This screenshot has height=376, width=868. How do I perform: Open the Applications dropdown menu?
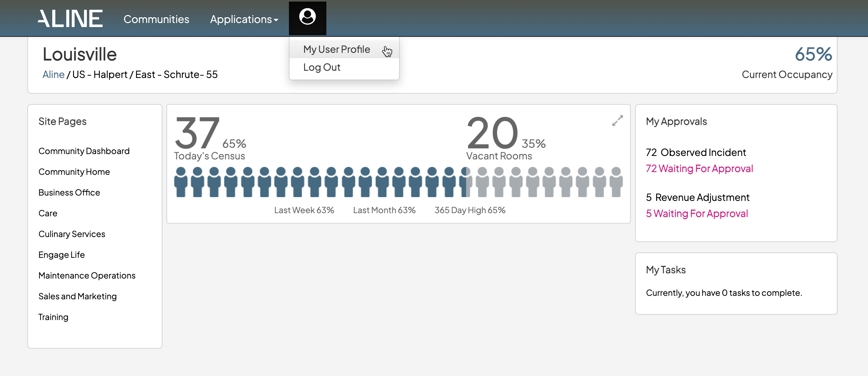tap(244, 19)
